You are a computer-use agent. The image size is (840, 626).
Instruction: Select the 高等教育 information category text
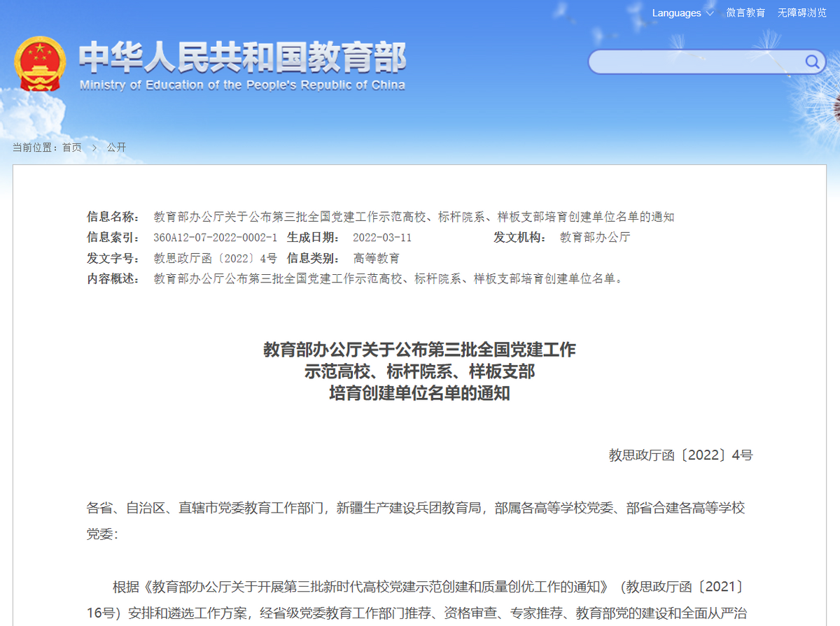pos(378,258)
